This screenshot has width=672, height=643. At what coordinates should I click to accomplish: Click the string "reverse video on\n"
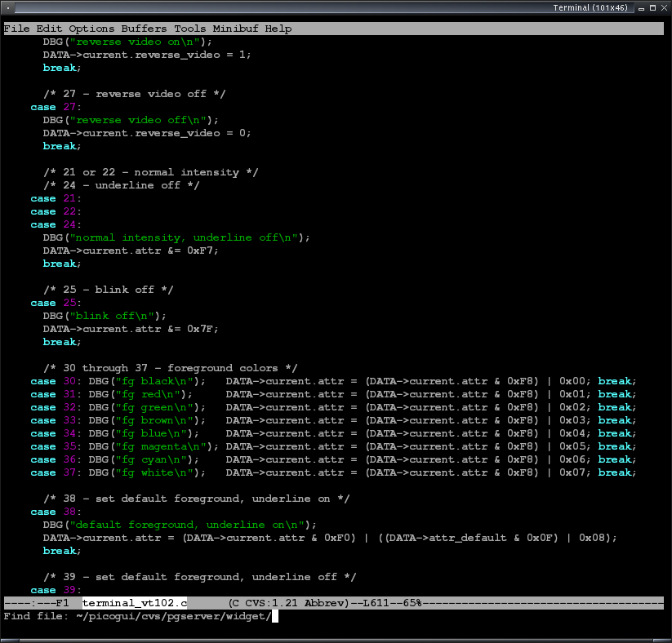[x=135, y=42]
